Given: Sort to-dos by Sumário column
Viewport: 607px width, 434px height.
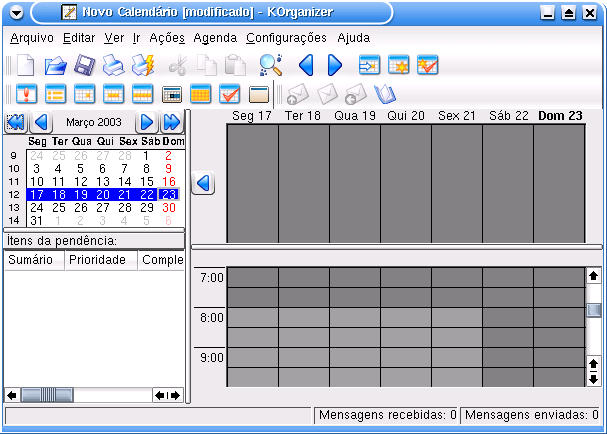Looking at the screenshot, I should click(x=34, y=260).
